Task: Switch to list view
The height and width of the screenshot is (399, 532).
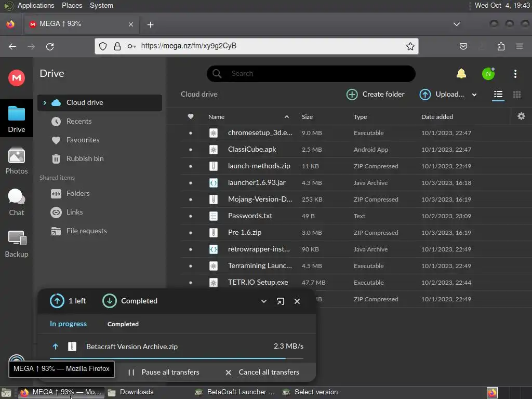Action: tap(498, 95)
